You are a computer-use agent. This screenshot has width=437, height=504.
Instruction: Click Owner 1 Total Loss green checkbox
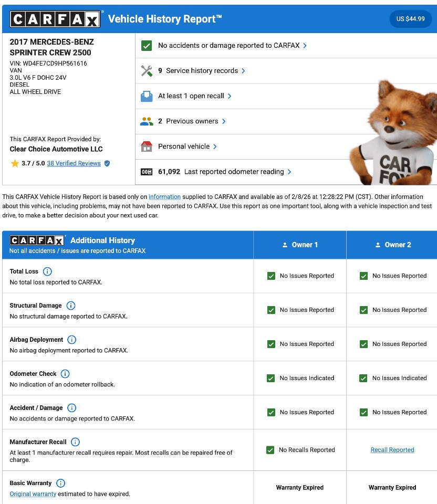click(271, 276)
